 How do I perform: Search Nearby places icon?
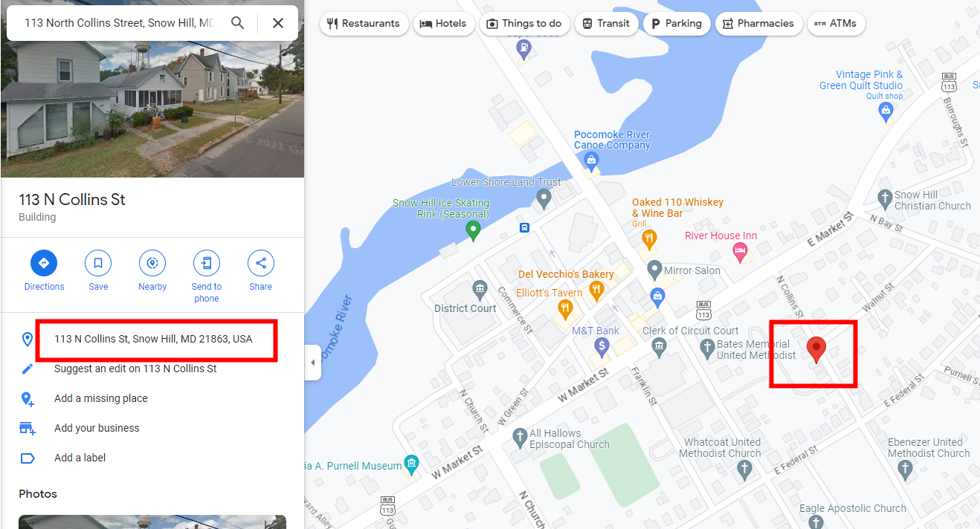(x=152, y=263)
